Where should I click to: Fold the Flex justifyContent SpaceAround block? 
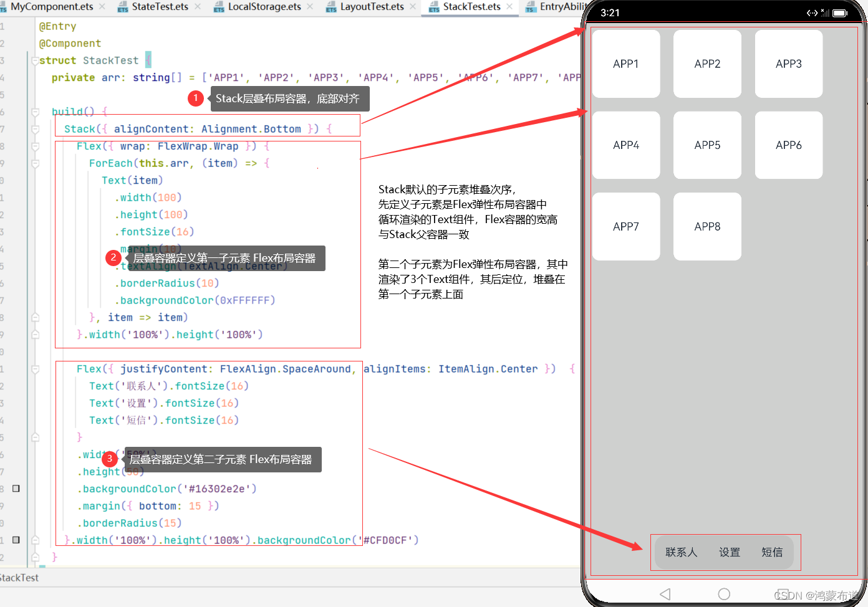click(x=36, y=370)
